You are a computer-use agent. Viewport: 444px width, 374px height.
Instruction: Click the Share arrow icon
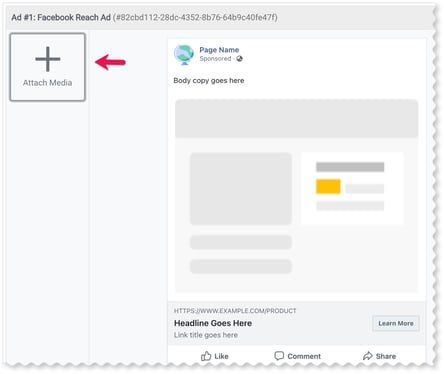pos(367,356)
